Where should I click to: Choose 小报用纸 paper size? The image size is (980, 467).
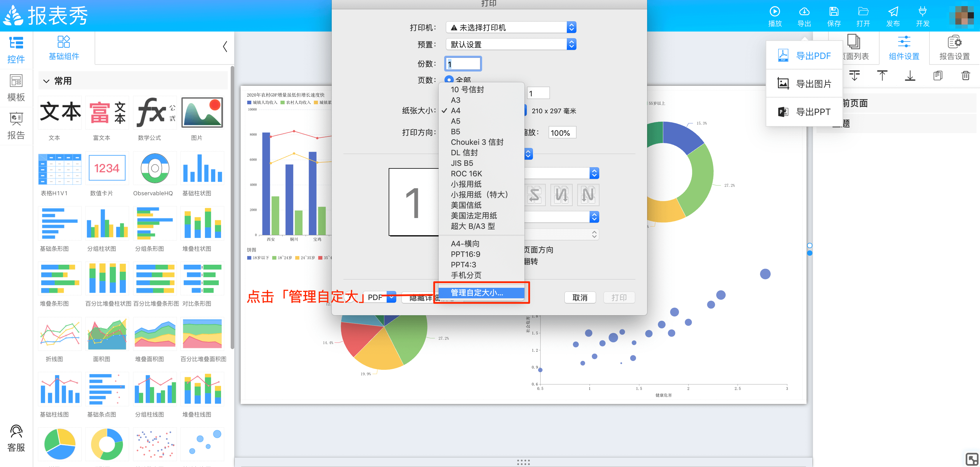coord(482,184)
